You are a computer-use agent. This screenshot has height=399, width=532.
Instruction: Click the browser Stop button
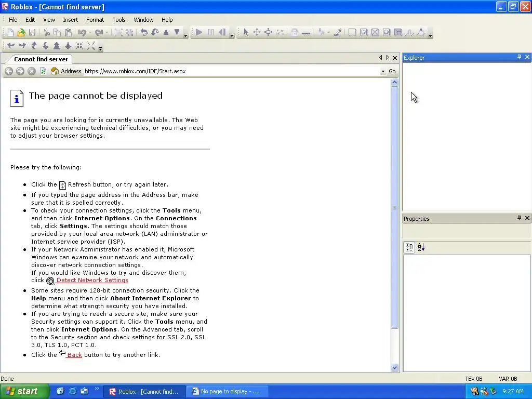tap(32, 71)
